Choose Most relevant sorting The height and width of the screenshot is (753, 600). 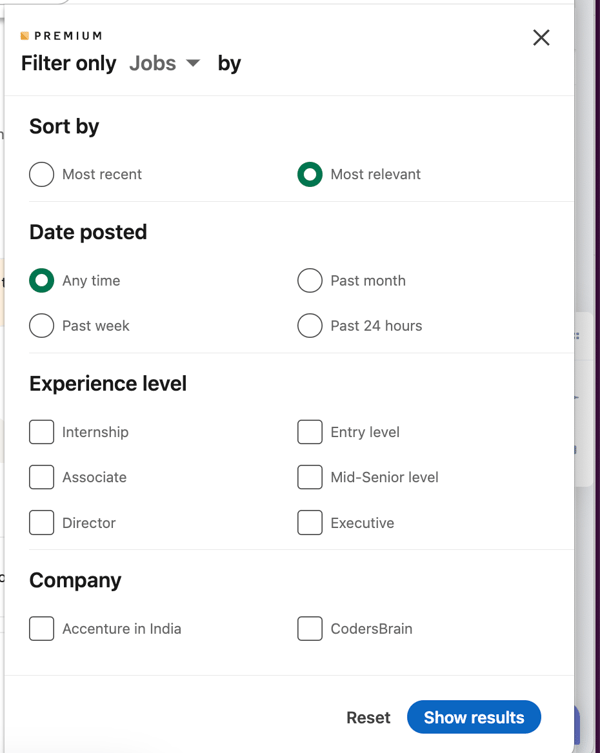[x=310, y=174]
